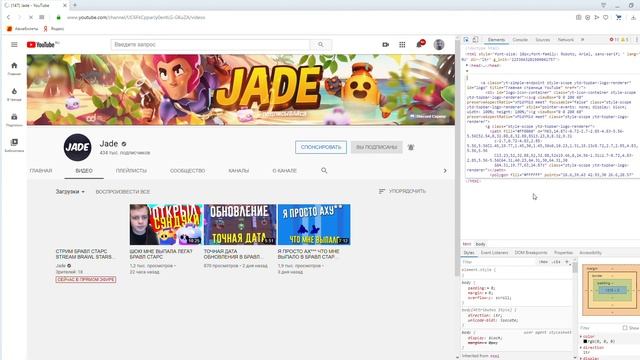
Task: Open the DevTools three-dot options menu
Action: (x=636, y=40)
